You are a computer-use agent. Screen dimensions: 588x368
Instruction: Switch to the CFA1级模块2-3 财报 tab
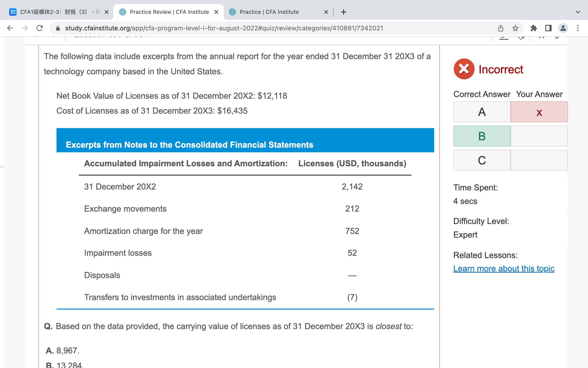pyautogui.click(x=54, y=12)
